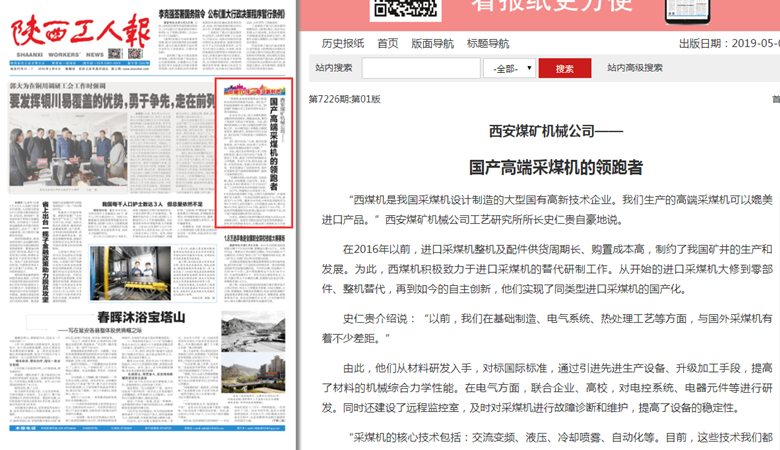Click the workers machinery photo thumbnail

point(130,272)
